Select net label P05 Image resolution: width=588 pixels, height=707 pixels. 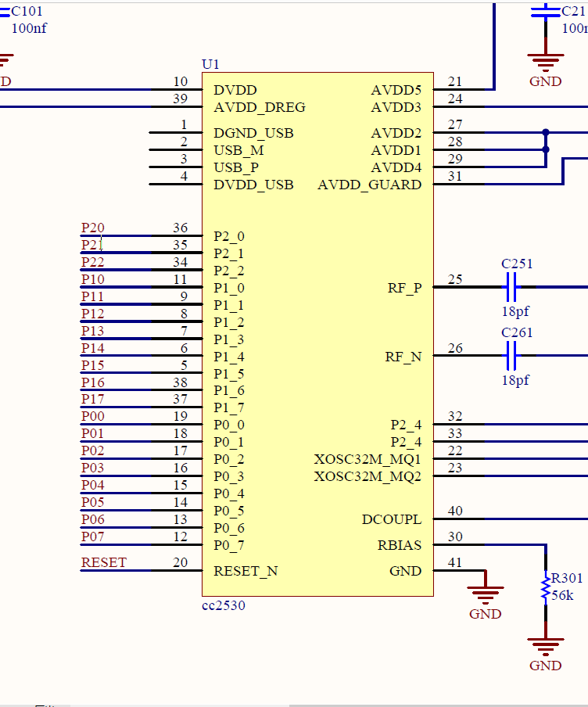point(93,502)
